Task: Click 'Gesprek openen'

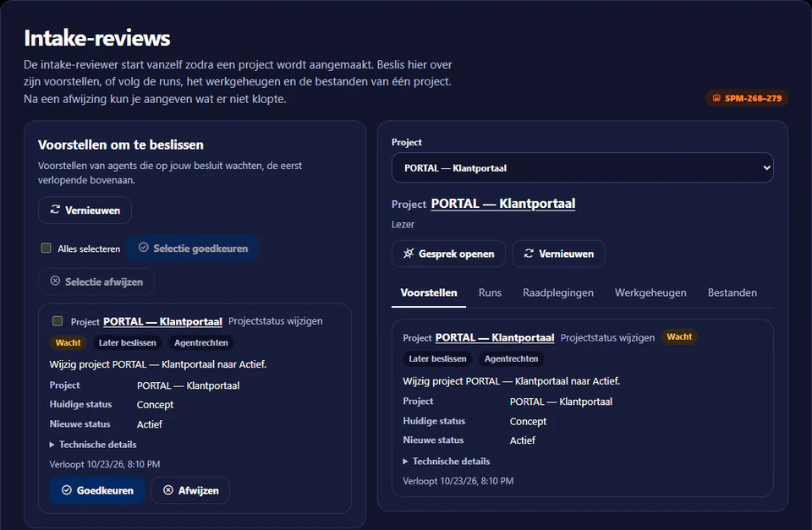Action: point(448,254)
